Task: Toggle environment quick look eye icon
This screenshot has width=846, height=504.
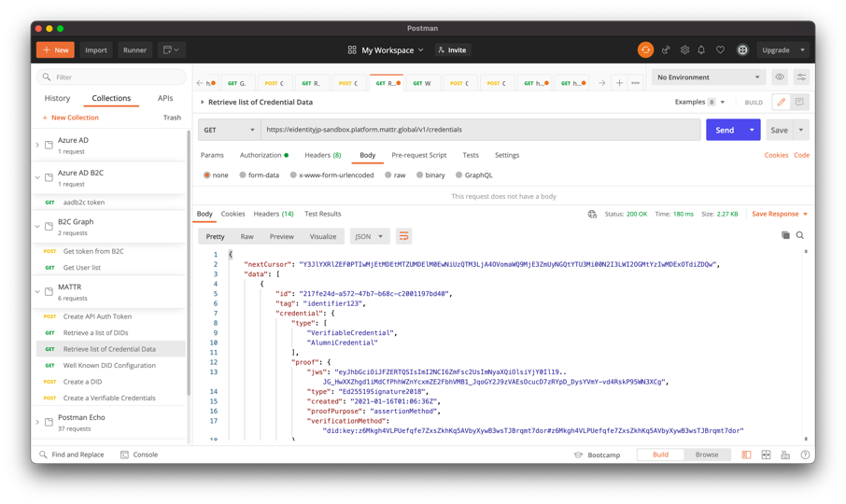Action: (780, 77)
